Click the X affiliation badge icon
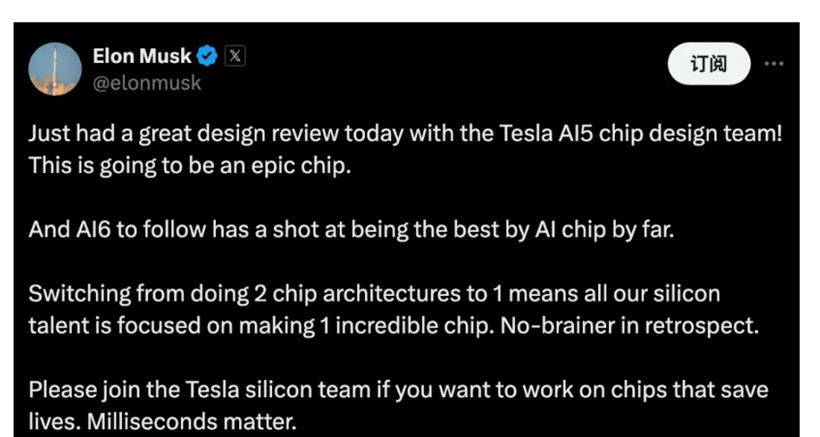820x437 pixels. (235, 56)
